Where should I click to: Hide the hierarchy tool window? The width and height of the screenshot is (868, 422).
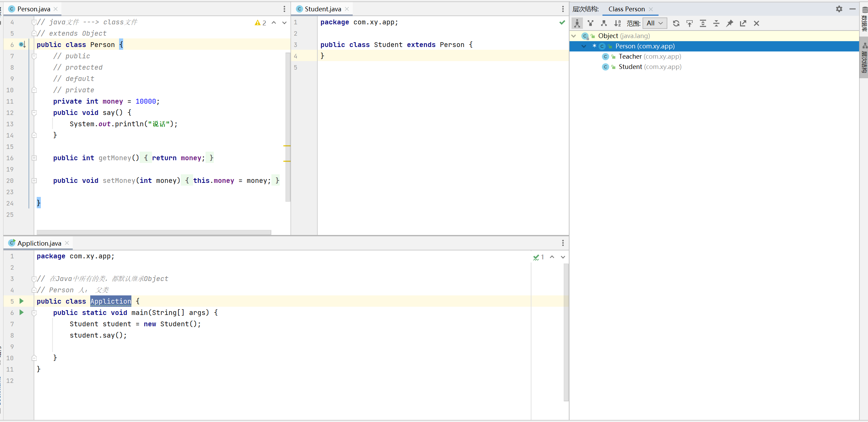coord(853,9)
